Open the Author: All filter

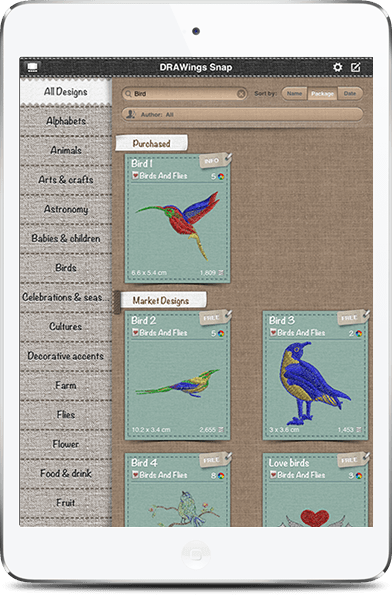point(242,114)
